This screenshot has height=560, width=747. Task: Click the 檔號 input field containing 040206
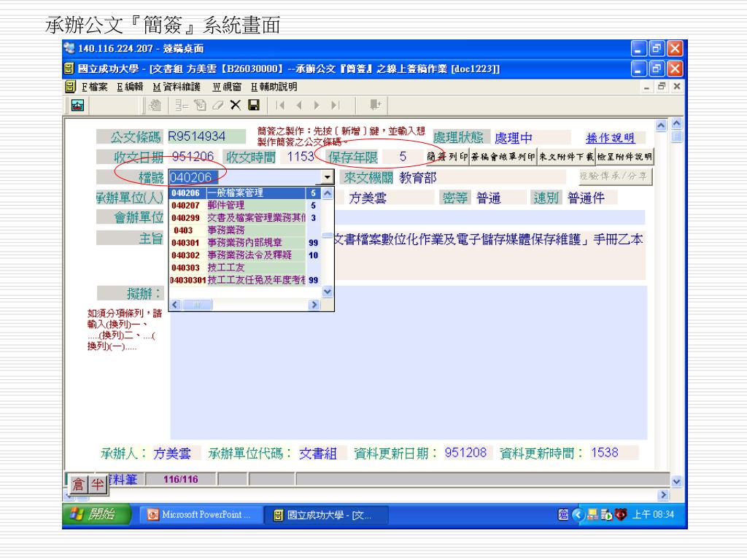click(x=244, y=178)
